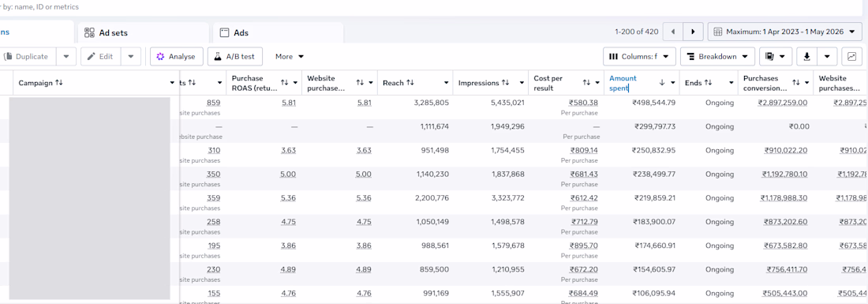Go to the previous page of campaigns

[x=672, y=32]
